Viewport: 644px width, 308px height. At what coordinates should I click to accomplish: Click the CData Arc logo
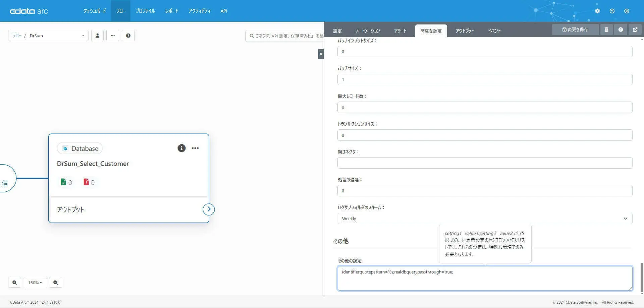(x=29, y=11)
